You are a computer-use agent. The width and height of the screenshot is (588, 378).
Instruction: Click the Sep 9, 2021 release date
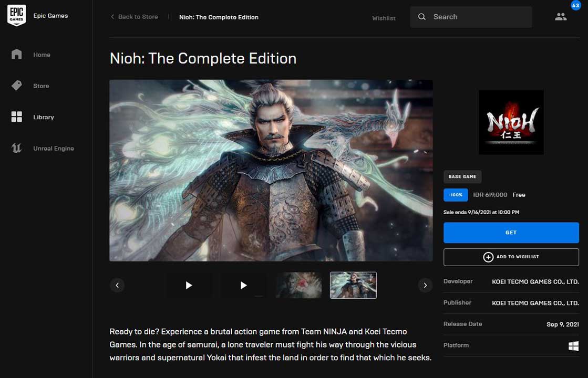click(x=562, y=324)
